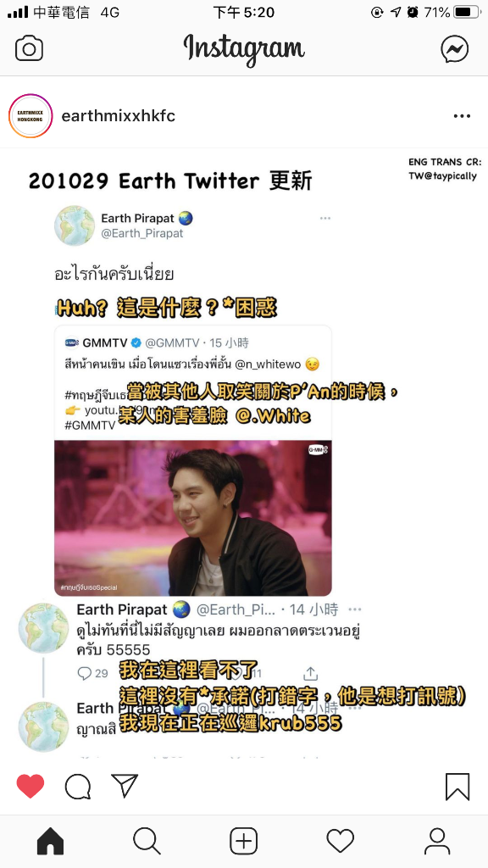Unlike the post with red heart
The height and width of the screenshot is (868, 488).
point(30,786)
